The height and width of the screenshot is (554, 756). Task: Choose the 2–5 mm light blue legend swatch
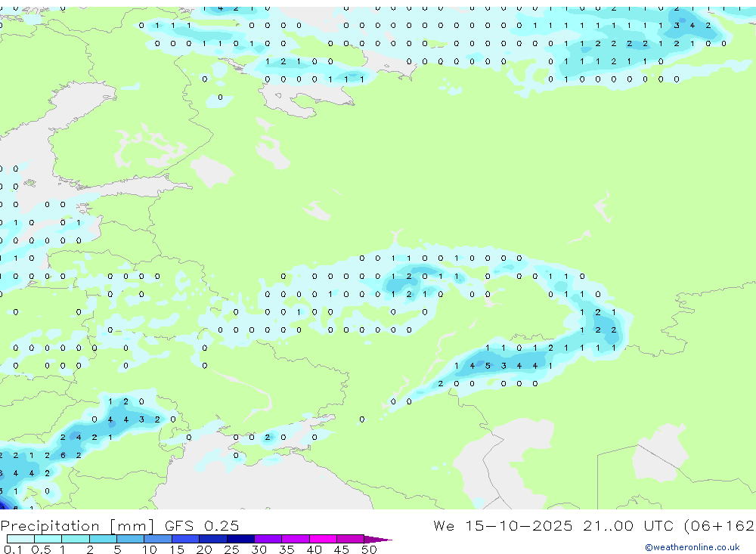click(103, 539)
